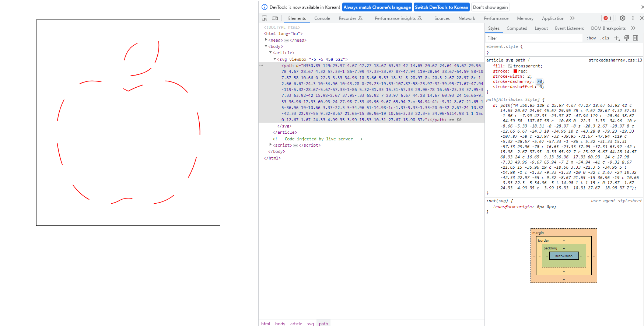Viewport: 644px width, 326px height.
Task: Activate the inspect element picker icon
Action: tap(265, 18)
